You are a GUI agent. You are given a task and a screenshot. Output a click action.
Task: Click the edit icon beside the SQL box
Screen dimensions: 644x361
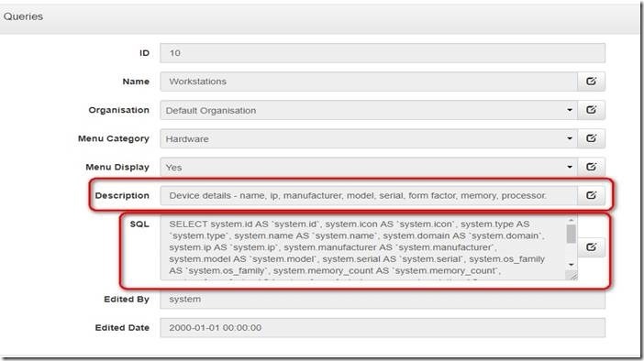[x=591, y=247]
